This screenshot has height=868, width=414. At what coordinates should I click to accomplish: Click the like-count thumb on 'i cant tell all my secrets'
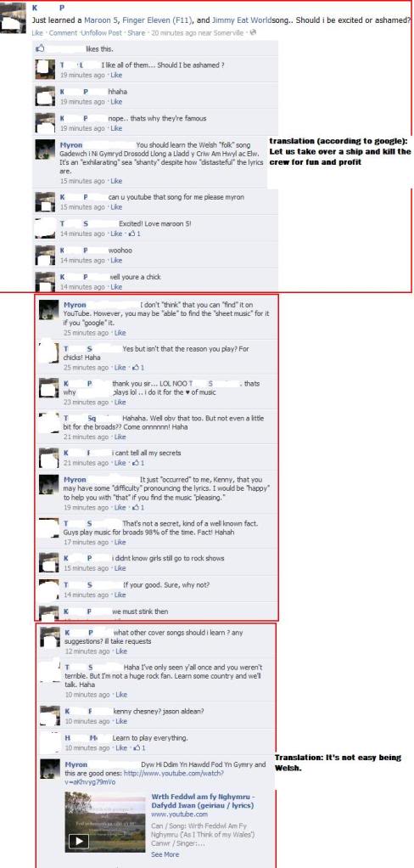click(x=137, y=463)
